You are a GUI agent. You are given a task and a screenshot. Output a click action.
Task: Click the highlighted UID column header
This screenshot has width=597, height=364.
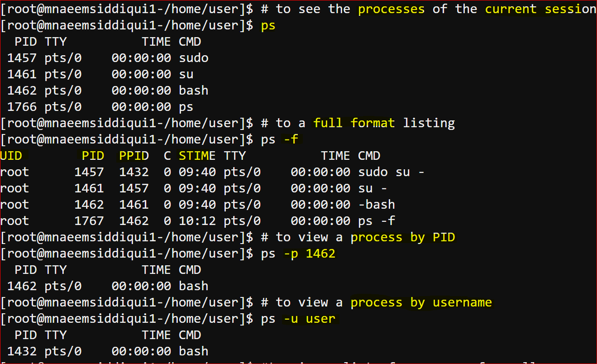11,156
